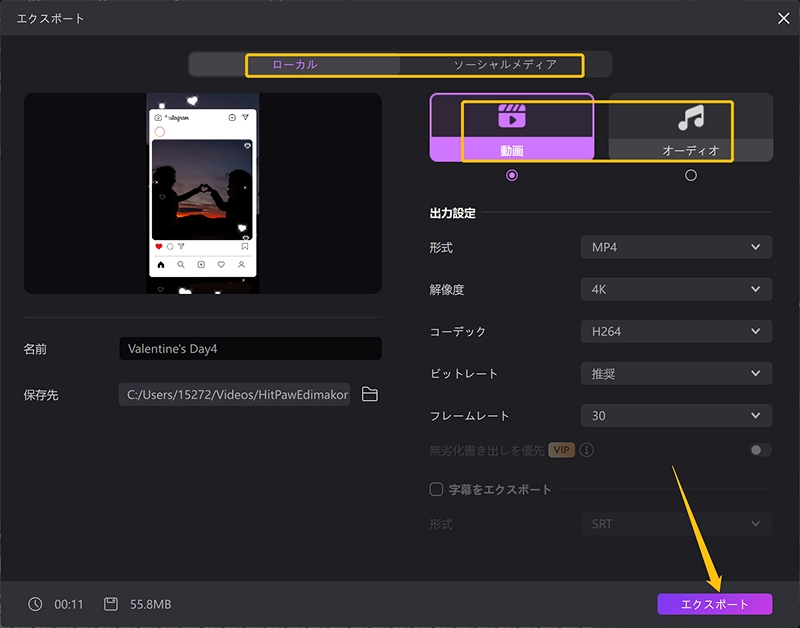
Task: Open the ビットレート dropdown showing 推奨
Action: coord(676,373)
